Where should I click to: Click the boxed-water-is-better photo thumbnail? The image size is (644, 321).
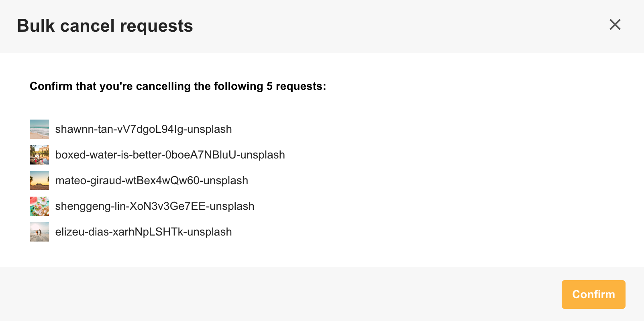click(x=39, y=155)
